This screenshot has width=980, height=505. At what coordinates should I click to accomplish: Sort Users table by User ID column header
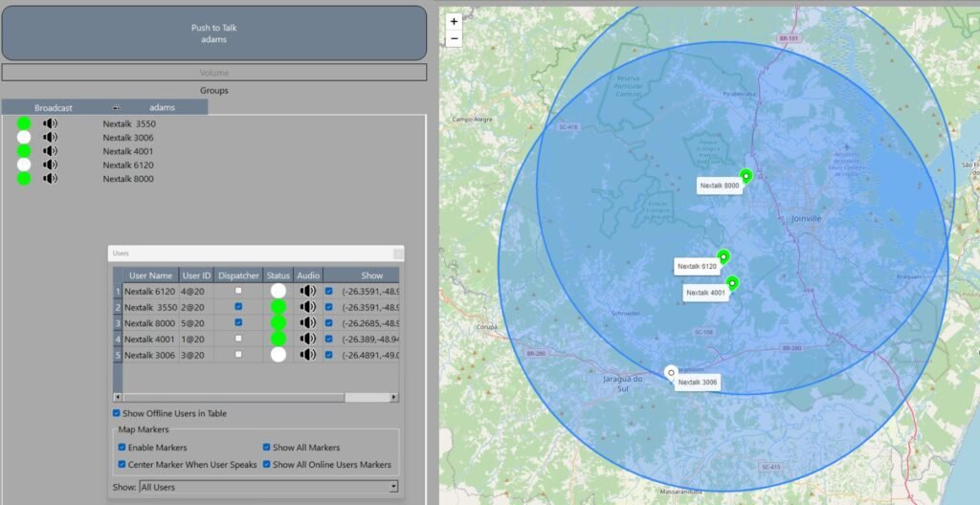196,275
